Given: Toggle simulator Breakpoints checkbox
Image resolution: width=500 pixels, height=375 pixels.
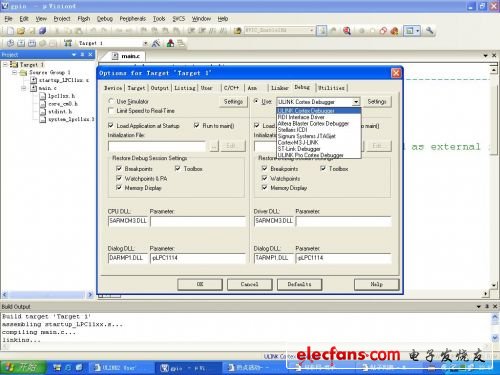Looking at the screenshot, I should click(x=119, y=169).
